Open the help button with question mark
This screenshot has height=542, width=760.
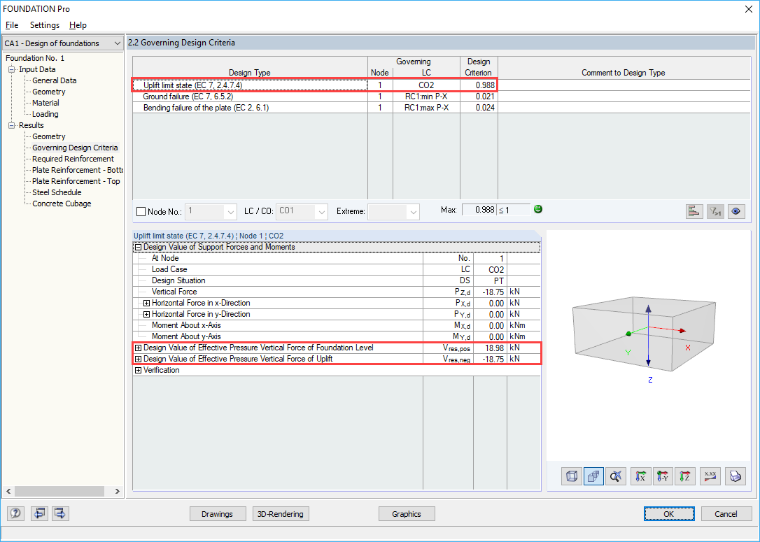point(16,513)
